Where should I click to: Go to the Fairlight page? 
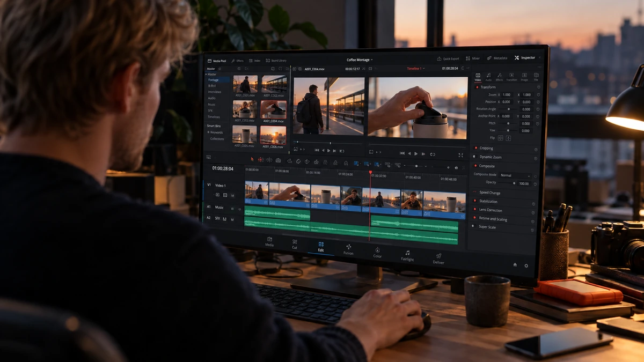(407, 256)
